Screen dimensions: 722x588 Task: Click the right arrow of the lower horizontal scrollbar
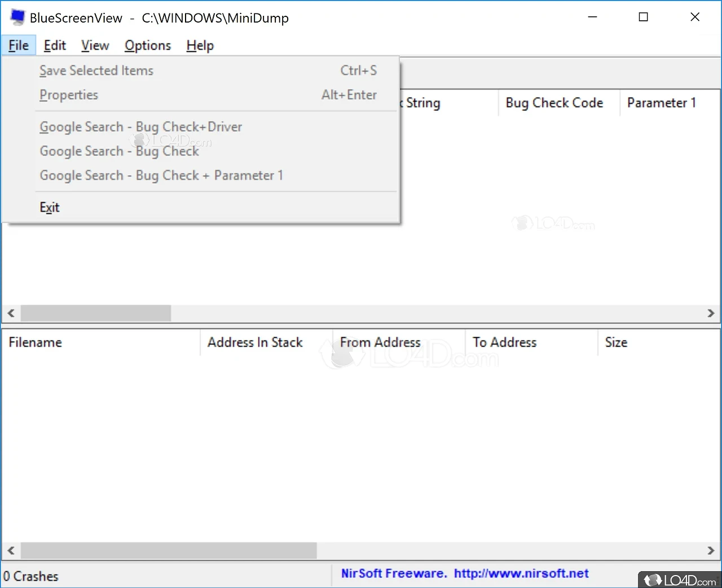[x=711, y=551]
